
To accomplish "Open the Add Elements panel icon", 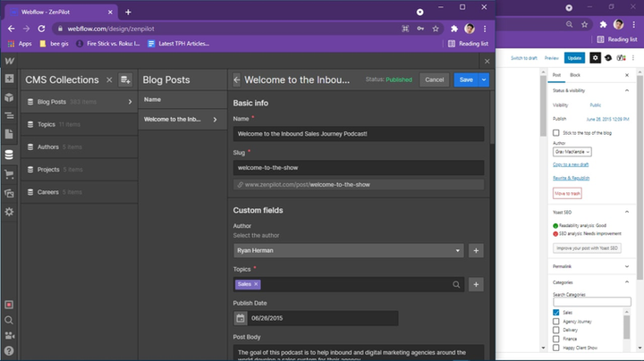I will tap(9, 79).
